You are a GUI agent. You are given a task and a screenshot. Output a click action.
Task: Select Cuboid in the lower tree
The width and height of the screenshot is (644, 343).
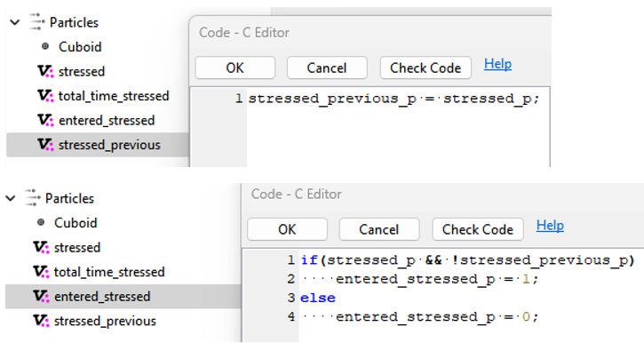coord(76,223)
